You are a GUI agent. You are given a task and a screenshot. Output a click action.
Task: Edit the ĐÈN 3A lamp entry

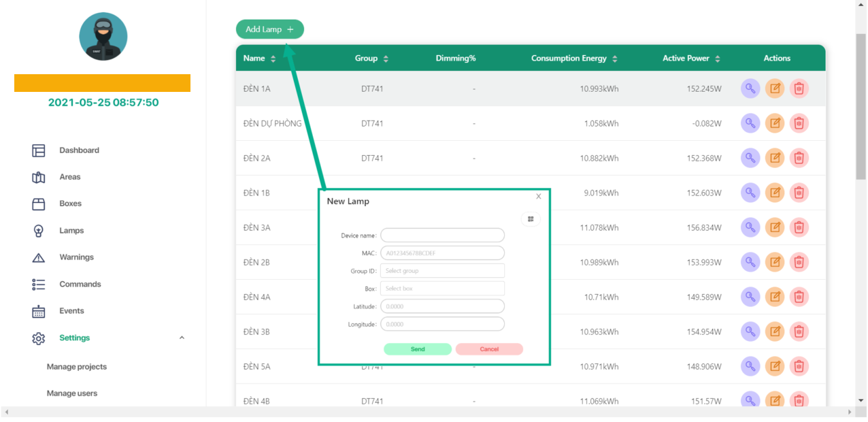point(774,227)
